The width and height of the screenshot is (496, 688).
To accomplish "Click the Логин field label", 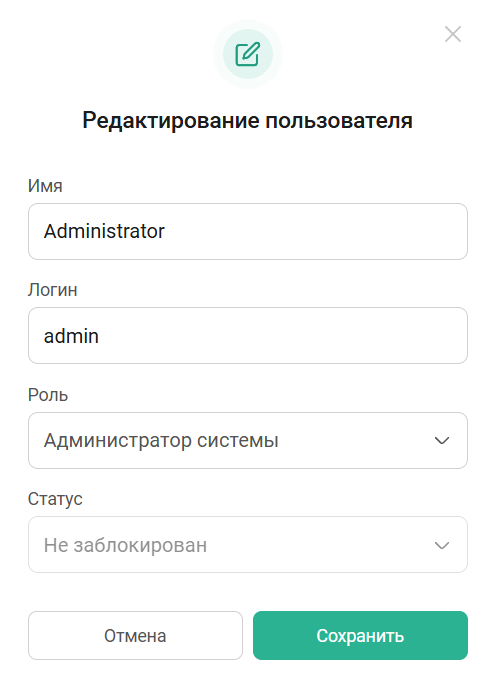I will click(53, 290).
